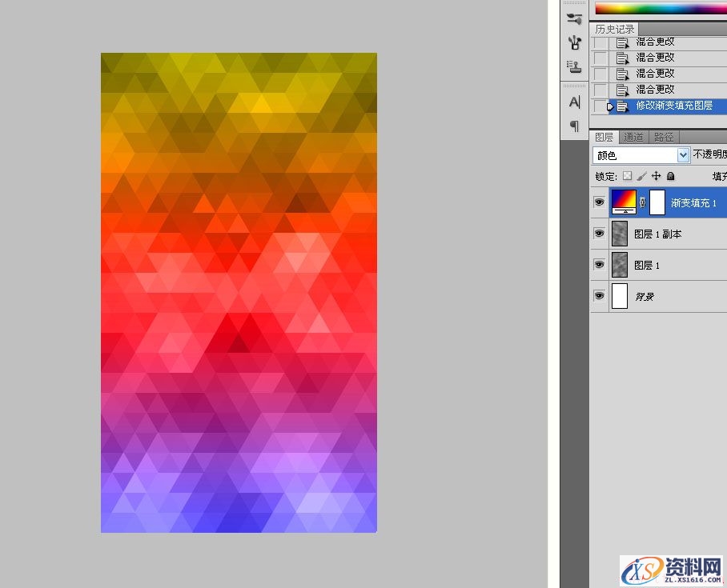This screenshot has width=727, height=588.
Task: Open the Brush Presets panel icon
Action: (x=574, y=42)
